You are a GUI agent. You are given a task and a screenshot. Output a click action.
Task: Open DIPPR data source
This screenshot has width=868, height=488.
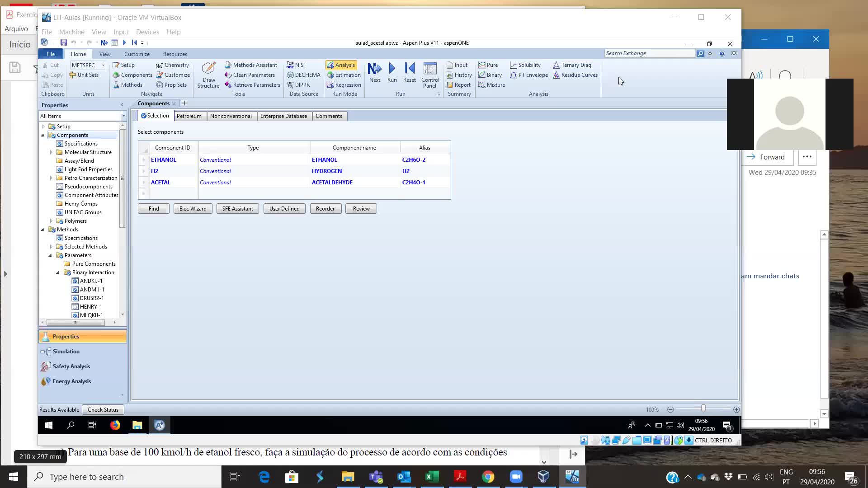pos(298,85)
